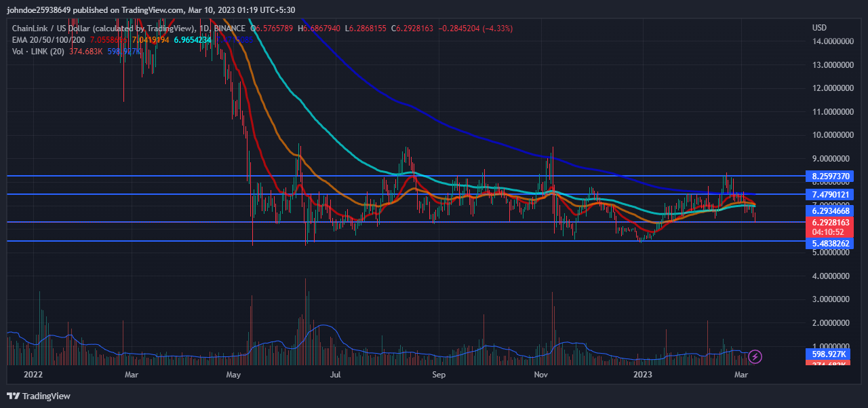Click the Jul label on the time axis
Image resolution: width=868 pixels, height=408 pixels.
tap(335, 374)
